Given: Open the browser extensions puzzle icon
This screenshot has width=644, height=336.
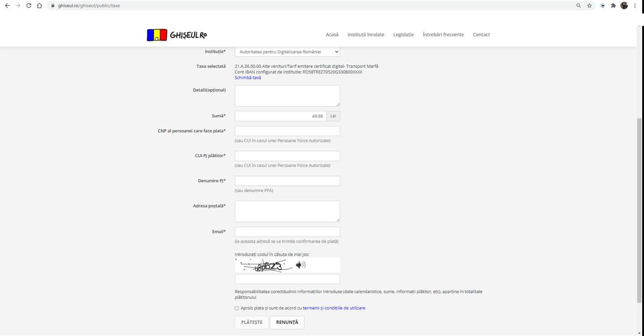Looking at the screenshot, I should coord(613,6).
